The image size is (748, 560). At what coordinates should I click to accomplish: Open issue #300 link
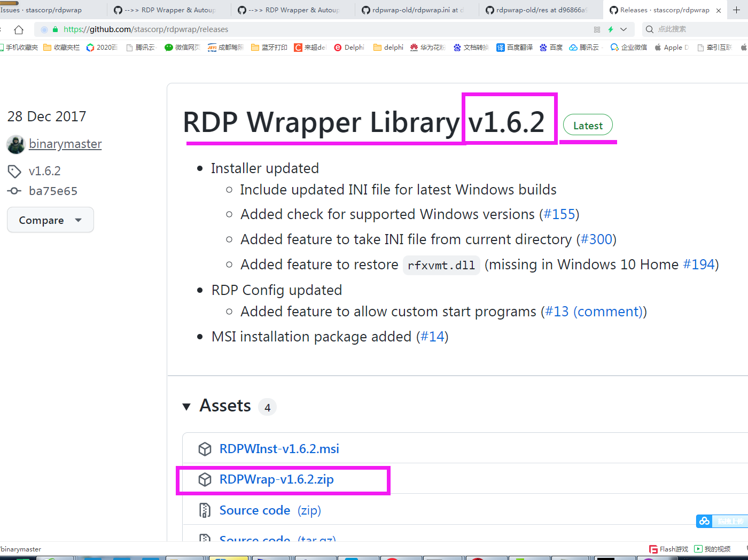click(x=597, y=239)
